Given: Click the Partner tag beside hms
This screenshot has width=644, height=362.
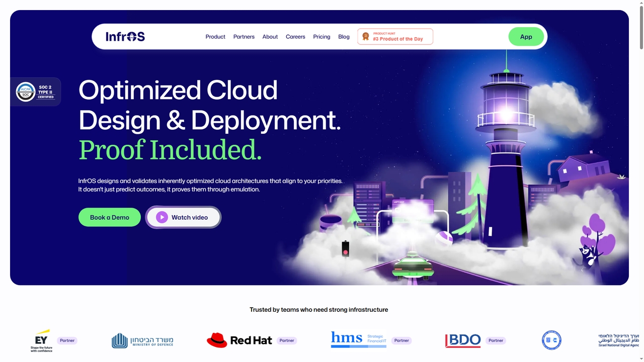Looking at the screenshot, I should click(401, 340).
